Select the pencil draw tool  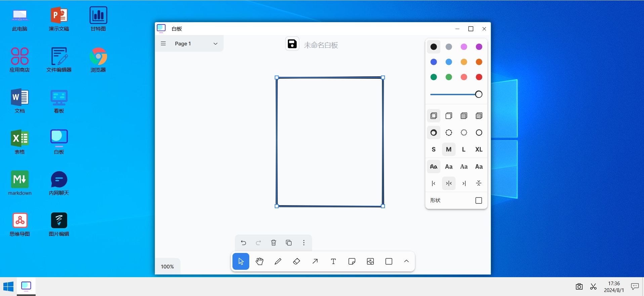coord(278,261)
